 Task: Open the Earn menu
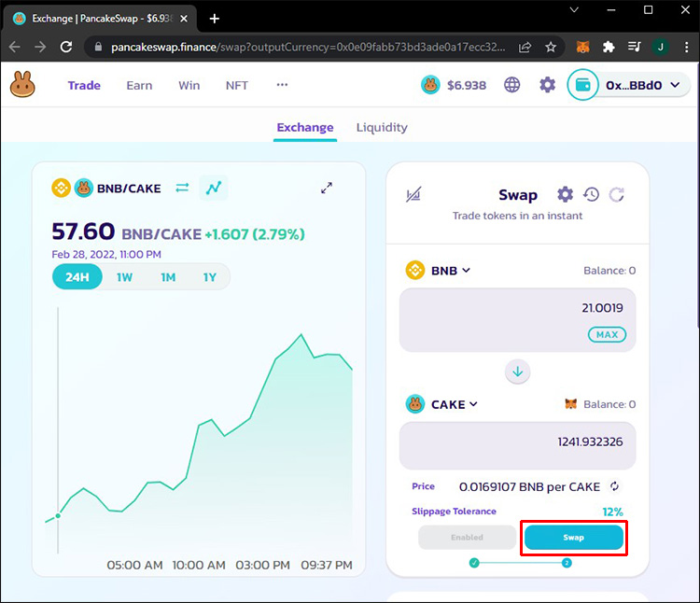point(139,85)
